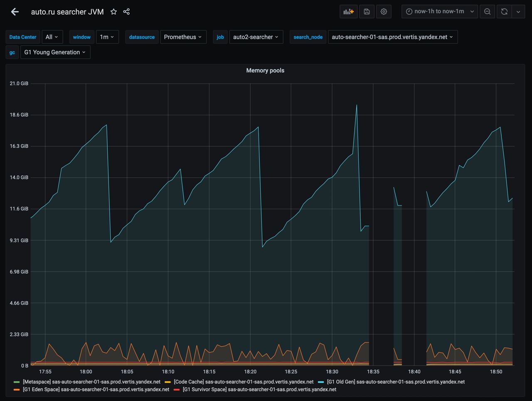Click the window variable label
The image size is (532, 401).
tap(82, 37)
